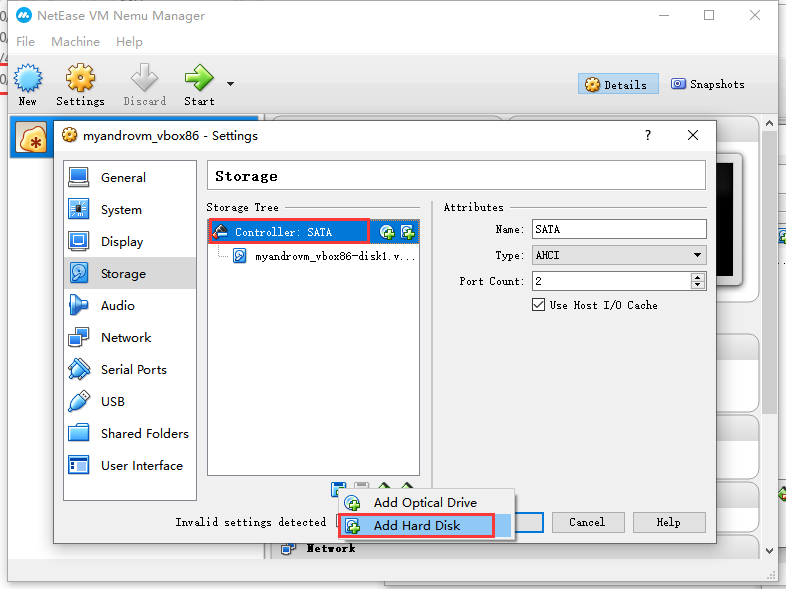Select the System settings category
Image resolution: width=786 pixels, height=589 pixels.
pyautogui.click(x=130, y=210)
